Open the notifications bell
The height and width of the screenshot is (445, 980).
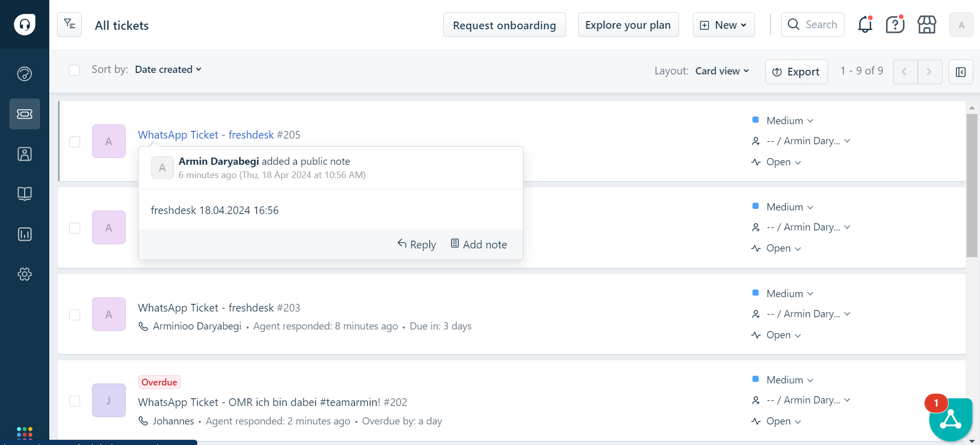coord(865,24)
